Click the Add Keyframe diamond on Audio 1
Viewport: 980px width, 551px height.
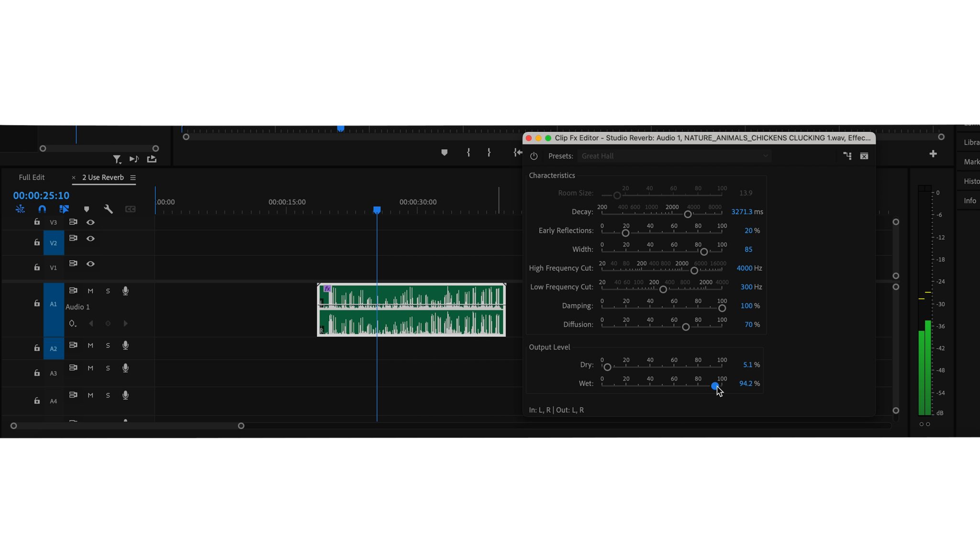click(108, 323)
